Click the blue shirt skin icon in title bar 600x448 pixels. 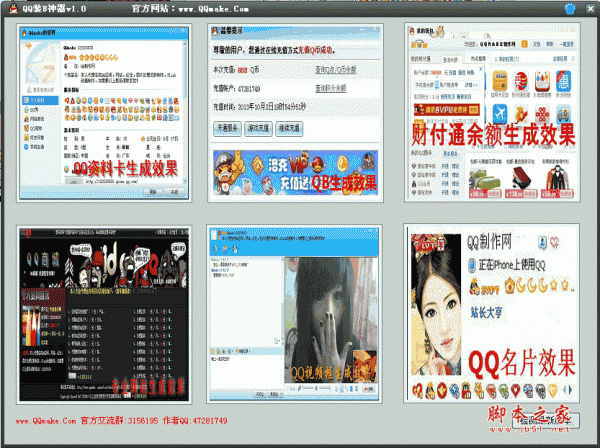click(570, 8)
